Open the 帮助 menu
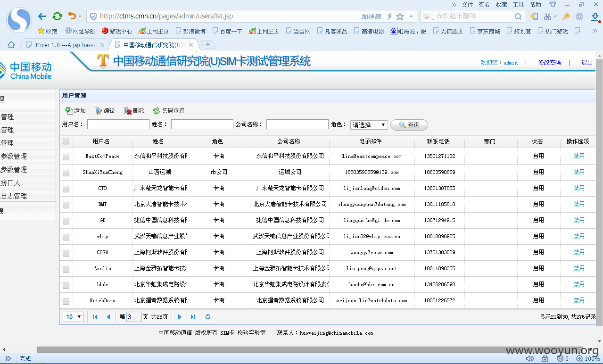Image resolution: width=603 pixels, height=364 pixels. [x=535, y=4]
